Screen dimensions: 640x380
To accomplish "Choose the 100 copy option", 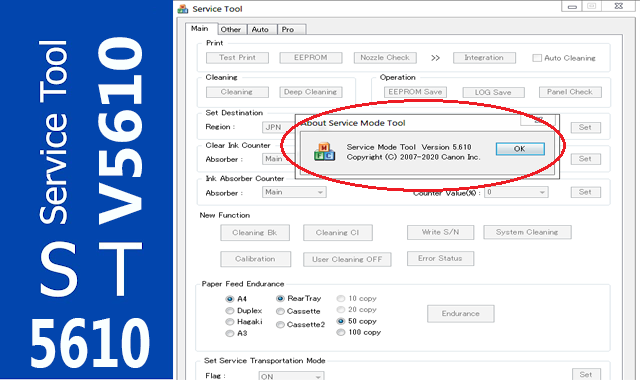I will pyautogui.click(x=341, y=333).
